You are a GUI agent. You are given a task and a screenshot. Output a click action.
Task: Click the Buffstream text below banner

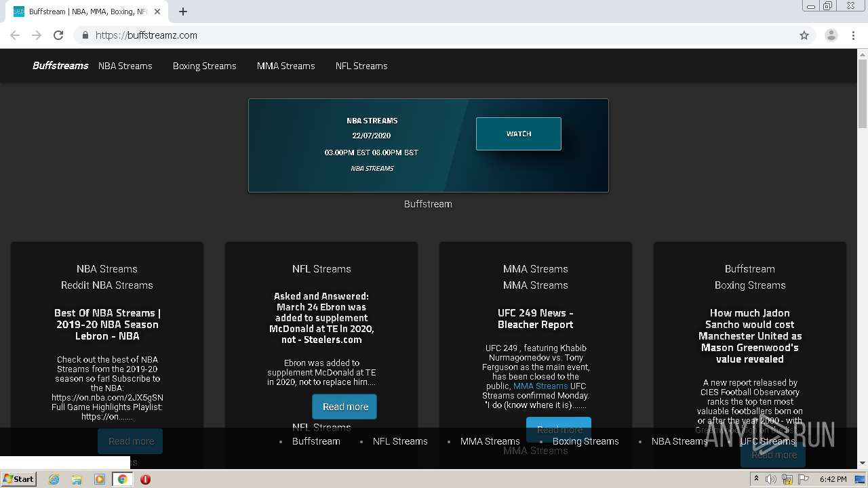428,203
